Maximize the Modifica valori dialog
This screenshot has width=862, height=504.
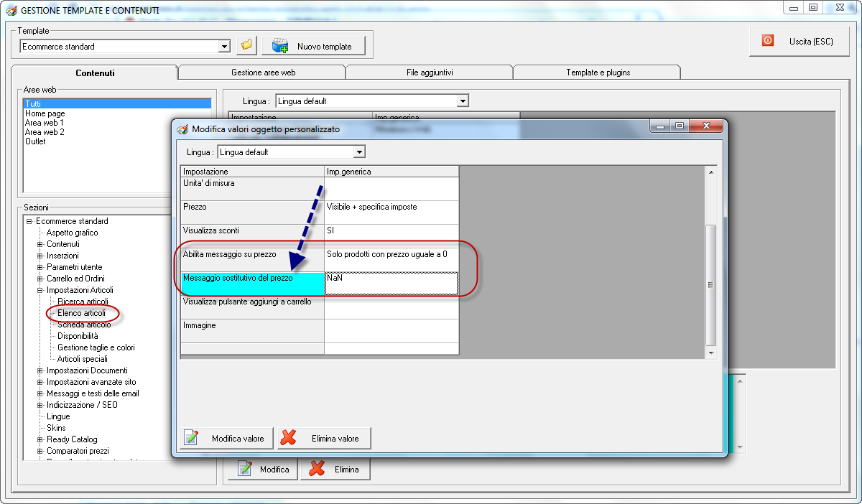680,126
